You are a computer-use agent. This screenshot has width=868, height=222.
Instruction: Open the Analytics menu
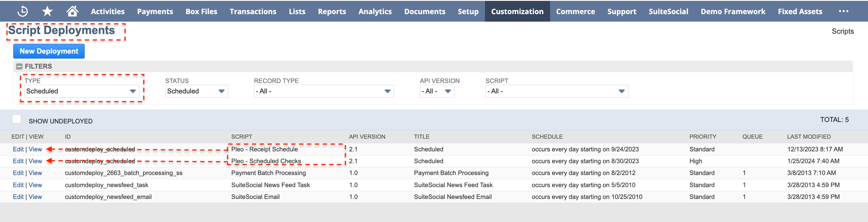pos(375,12)
